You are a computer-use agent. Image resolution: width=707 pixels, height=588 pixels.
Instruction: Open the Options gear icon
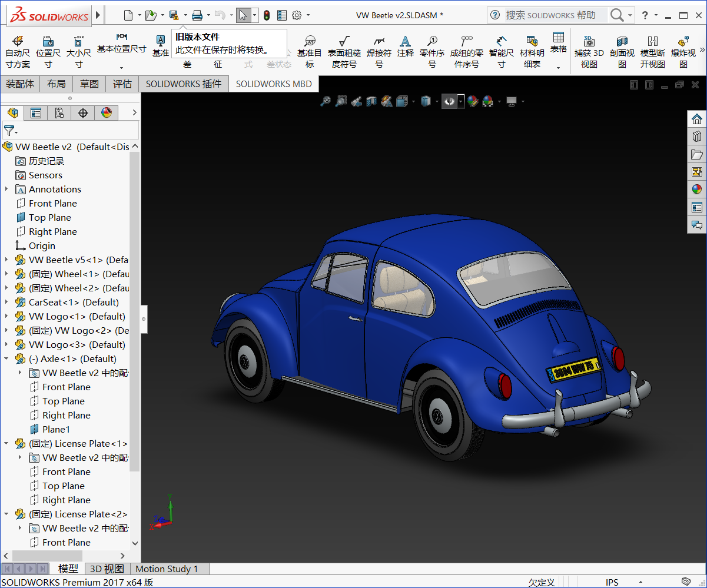(297, 15)
